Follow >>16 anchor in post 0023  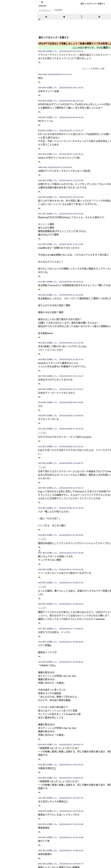coord(42,467)
